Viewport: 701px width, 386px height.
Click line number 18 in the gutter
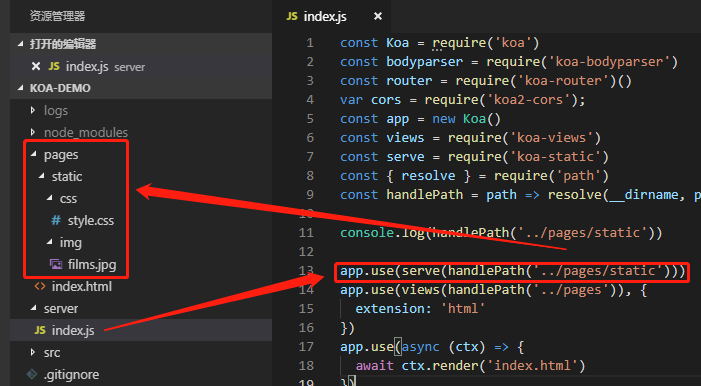point(306,365)
